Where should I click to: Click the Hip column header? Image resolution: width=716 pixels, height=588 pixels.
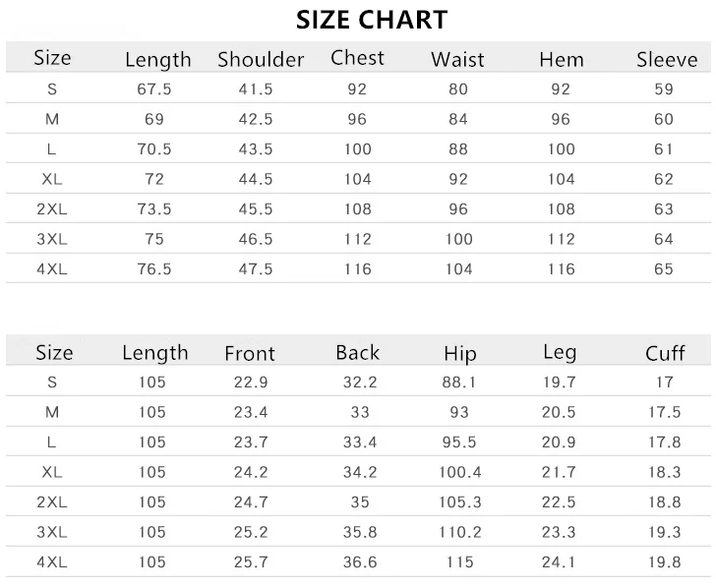point(459,353)
